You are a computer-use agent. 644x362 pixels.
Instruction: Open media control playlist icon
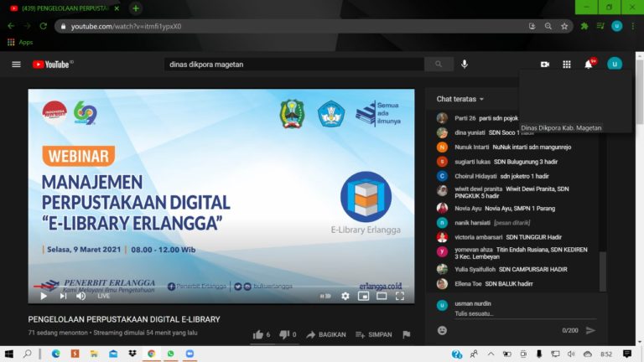pyautogui.click(x=600, y=26)
